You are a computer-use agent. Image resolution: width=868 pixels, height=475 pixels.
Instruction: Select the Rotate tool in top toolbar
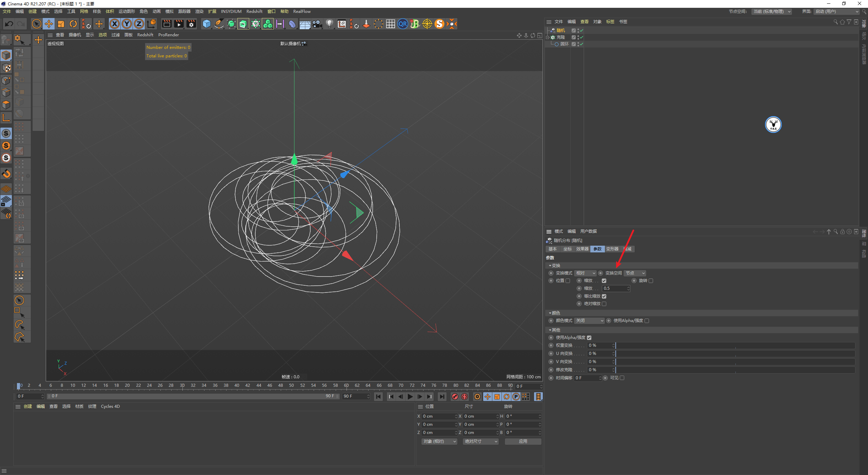point(73,24)
